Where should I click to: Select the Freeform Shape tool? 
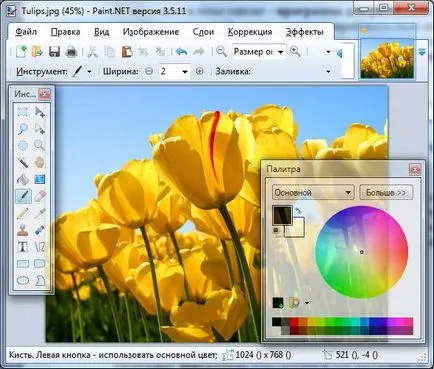point(40,280)
